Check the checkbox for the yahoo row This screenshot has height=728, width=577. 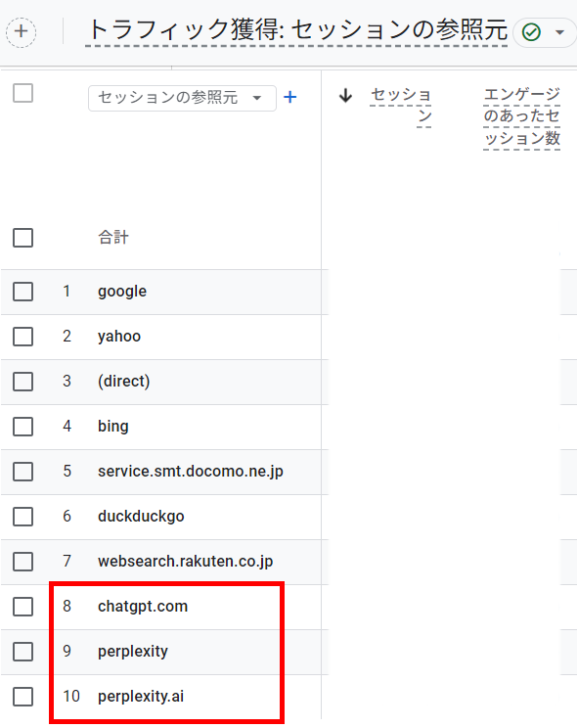(22, 337)
